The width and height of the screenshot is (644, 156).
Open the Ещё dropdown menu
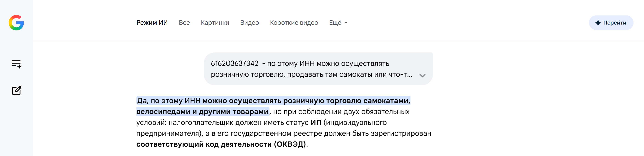point(338,23)
